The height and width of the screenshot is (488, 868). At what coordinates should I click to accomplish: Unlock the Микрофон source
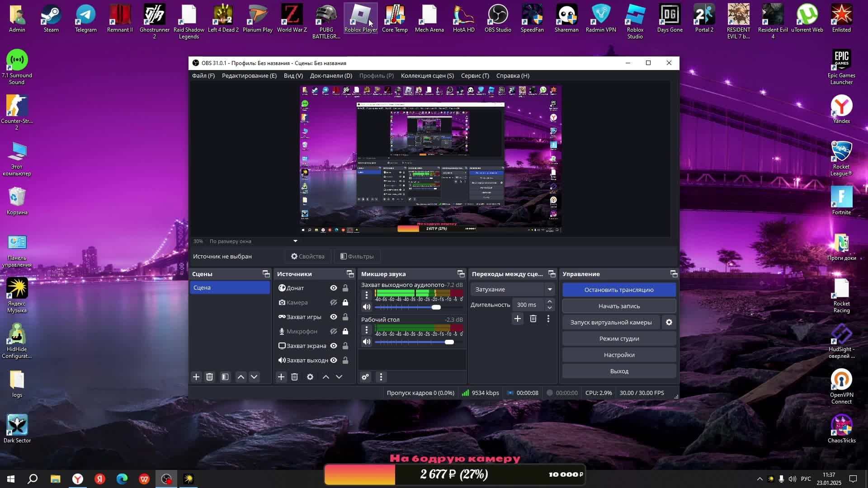point(345,331)
